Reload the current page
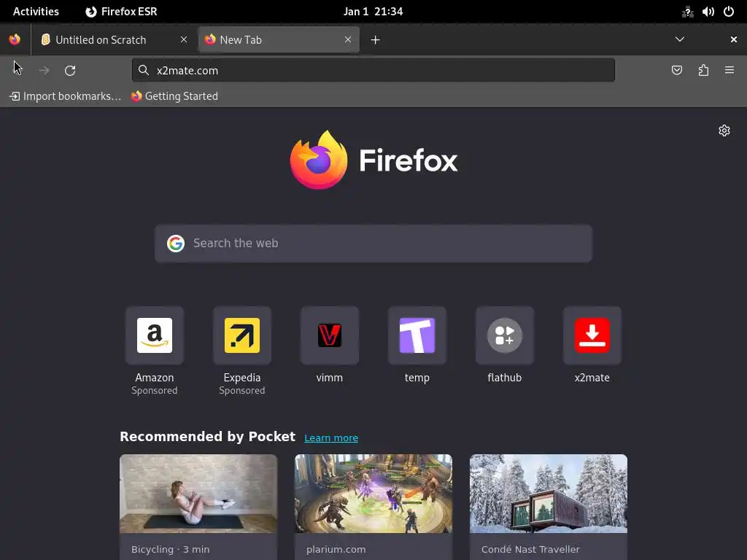Screen dimensions: 747x560 tap(70, 71)
